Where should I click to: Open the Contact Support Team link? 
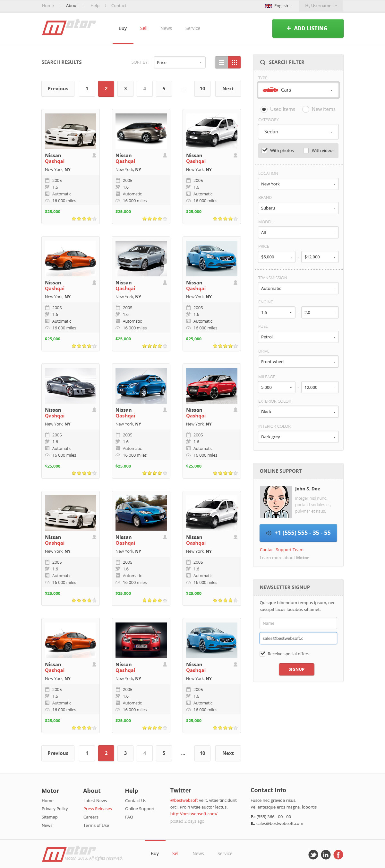click(x=281, y=550)
